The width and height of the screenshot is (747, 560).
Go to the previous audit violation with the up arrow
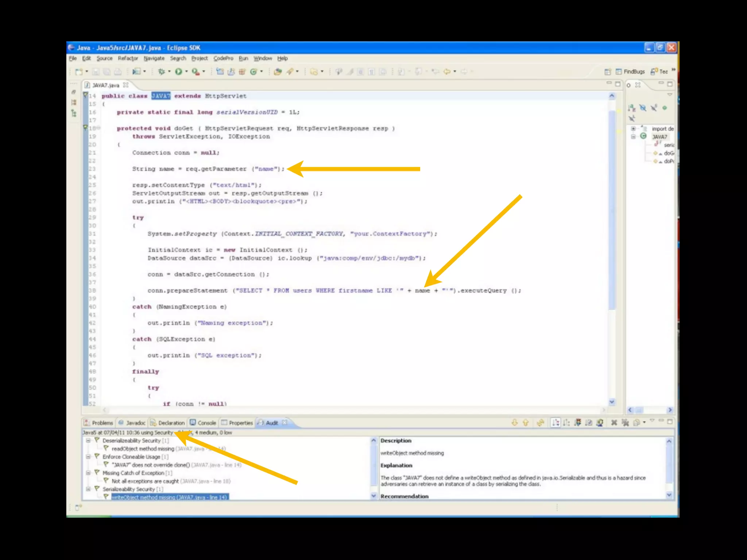tap(526, 423)
